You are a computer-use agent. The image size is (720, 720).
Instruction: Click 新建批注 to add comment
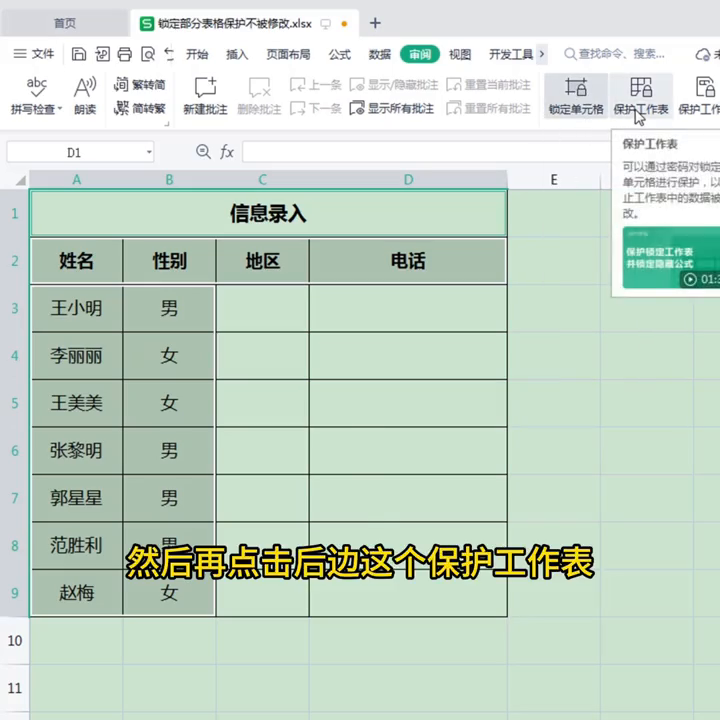205,96
